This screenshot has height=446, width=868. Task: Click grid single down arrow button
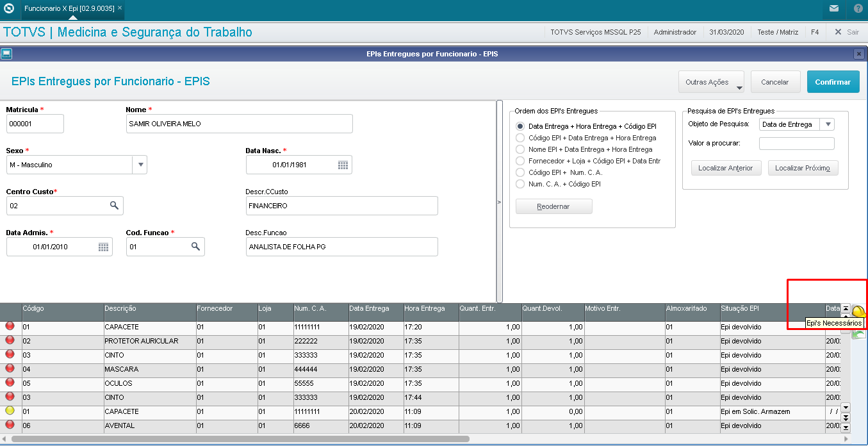coord(846,408)
